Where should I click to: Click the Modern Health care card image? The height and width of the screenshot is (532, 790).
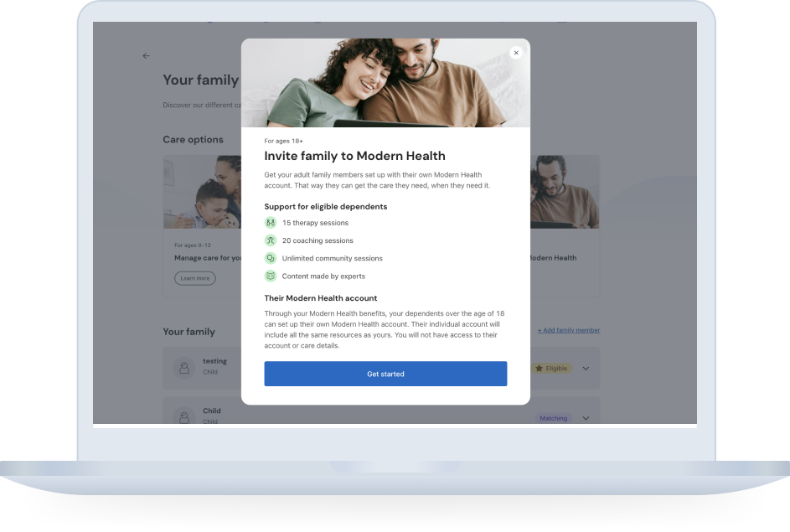coord(565,192)
